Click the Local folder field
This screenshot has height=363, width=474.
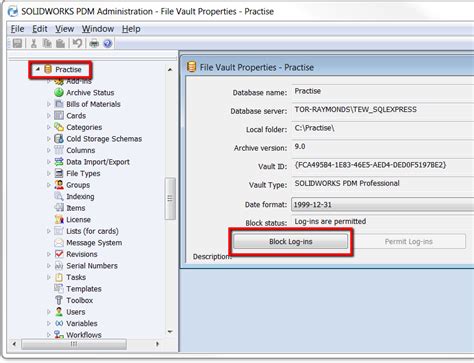[x=383, y=128]
